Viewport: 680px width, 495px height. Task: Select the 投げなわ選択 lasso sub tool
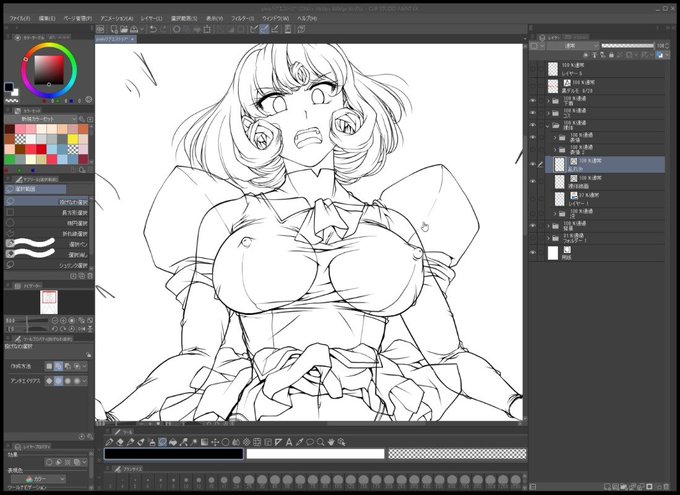pyautogui.click(x=48, y=202)
